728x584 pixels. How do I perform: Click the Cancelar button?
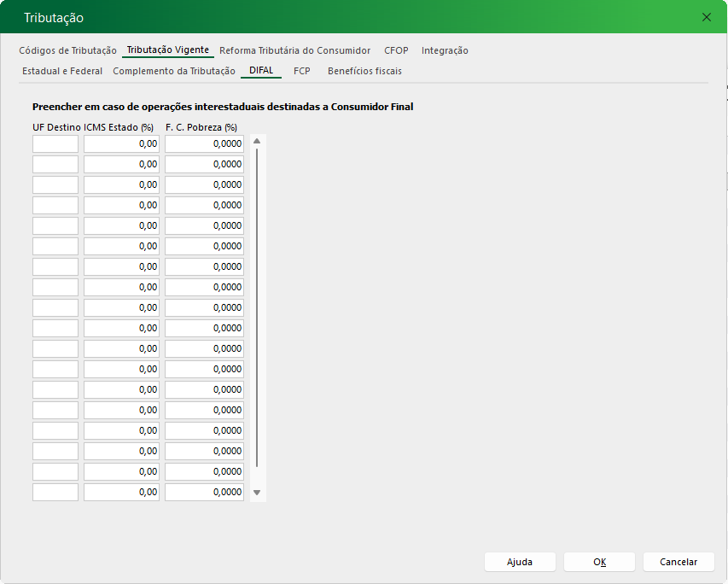coord(678,562)
